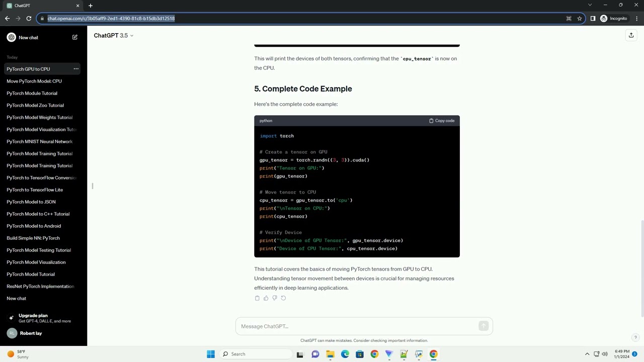Click the ChatGPT logo beside New chat

click(x=12, y=37)
